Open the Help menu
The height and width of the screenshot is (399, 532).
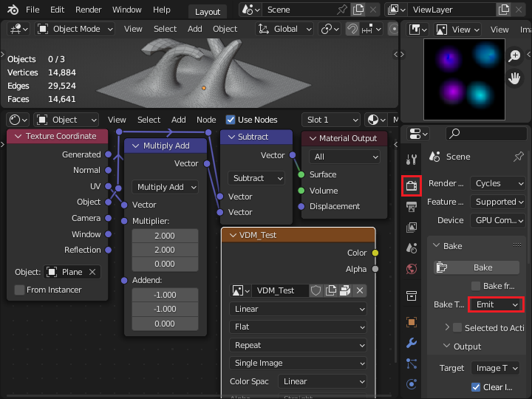point(162,10)
